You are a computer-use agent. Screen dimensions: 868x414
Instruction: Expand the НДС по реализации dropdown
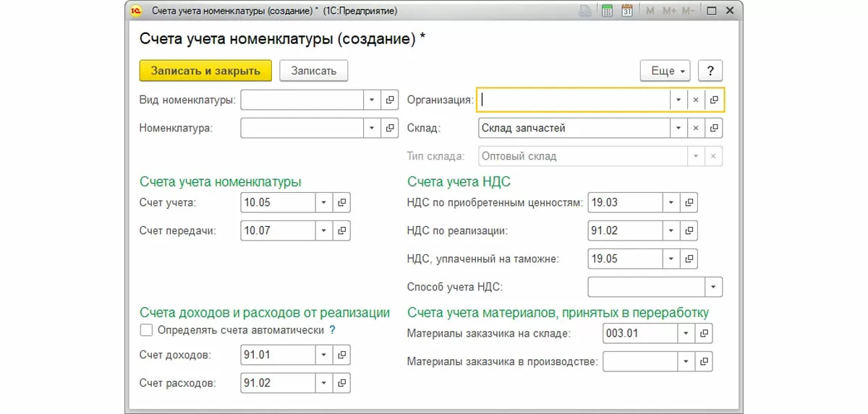pos(671,231)
